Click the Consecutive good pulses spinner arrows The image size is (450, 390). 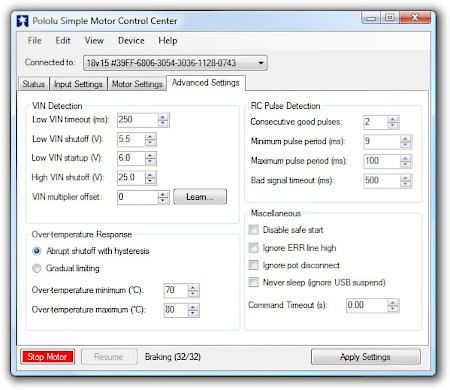click(393, 122)
